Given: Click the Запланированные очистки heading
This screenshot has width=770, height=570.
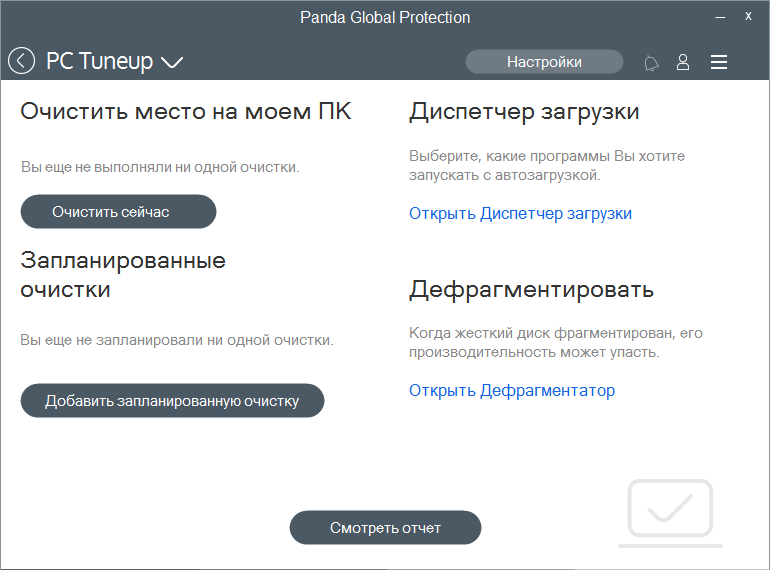Looking at the screenshot, I should (x=123, y=275).
